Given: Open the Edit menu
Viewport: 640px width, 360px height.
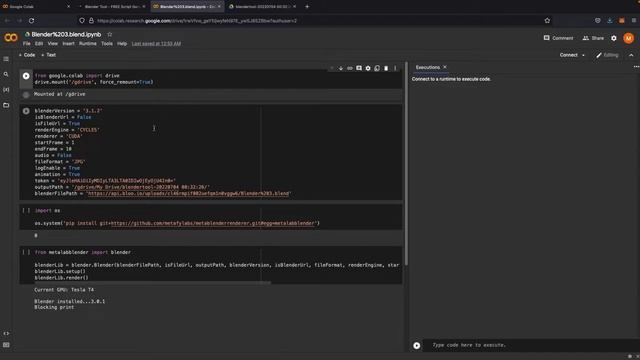Looking at the screenshot, I should pyautogui.click(x=39, y=44).
